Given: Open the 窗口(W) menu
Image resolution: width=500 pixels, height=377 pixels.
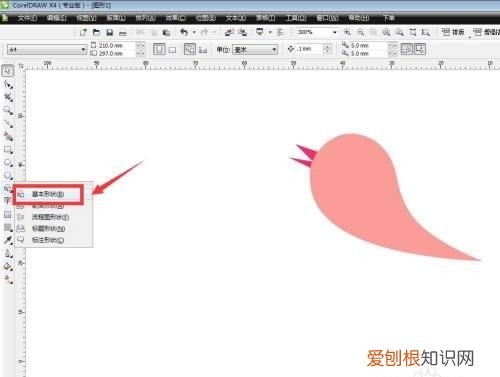Looking at the screenshot, I should (327, 18).
